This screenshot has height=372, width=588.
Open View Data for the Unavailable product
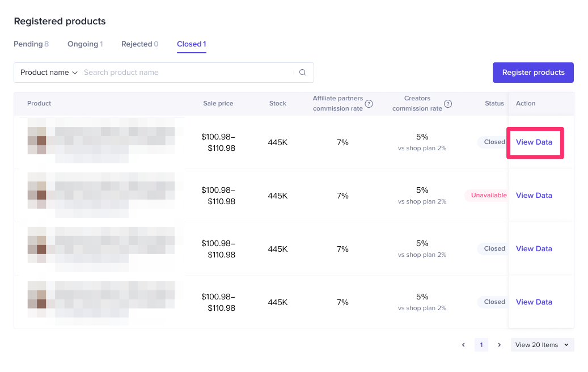point(534,196)
